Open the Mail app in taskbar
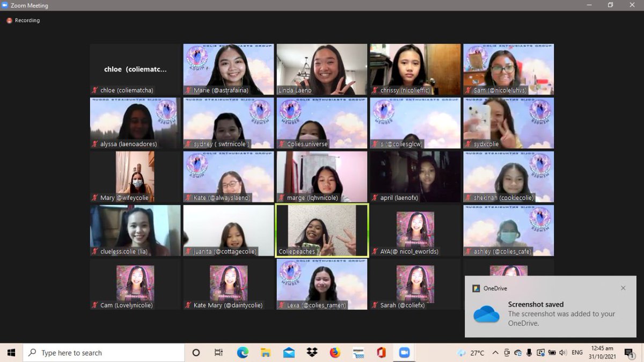The height and width of the screenshot is (362, 644). click(289, 353)
